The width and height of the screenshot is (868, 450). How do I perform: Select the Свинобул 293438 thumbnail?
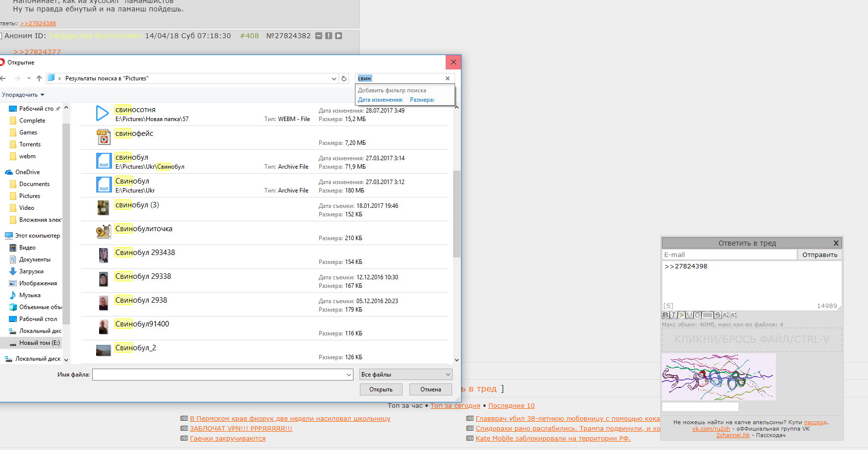(103, 256)
